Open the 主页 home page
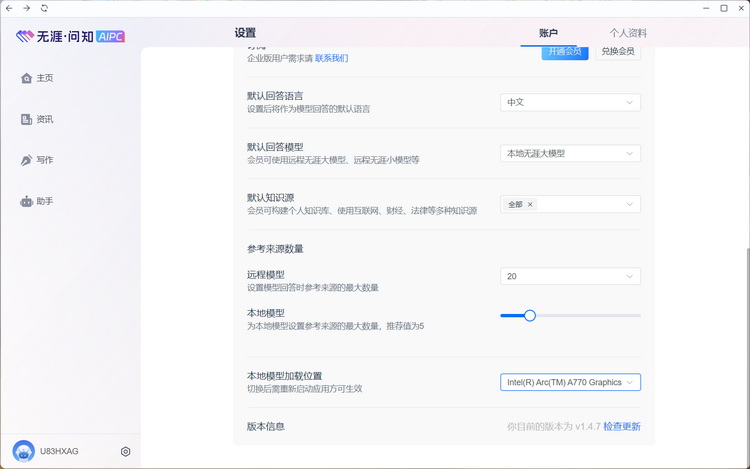750x469 pixels. 37,78
